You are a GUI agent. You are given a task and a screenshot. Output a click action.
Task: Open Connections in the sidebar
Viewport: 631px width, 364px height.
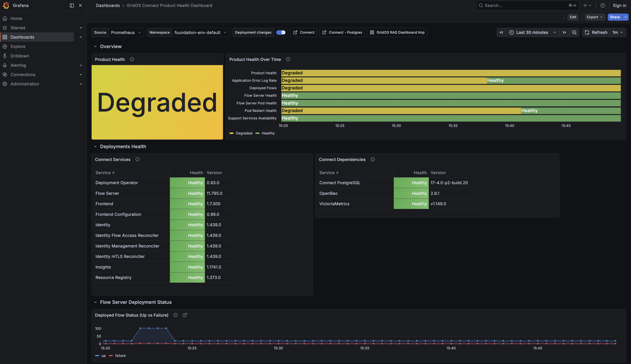click(x=23, y=74)
